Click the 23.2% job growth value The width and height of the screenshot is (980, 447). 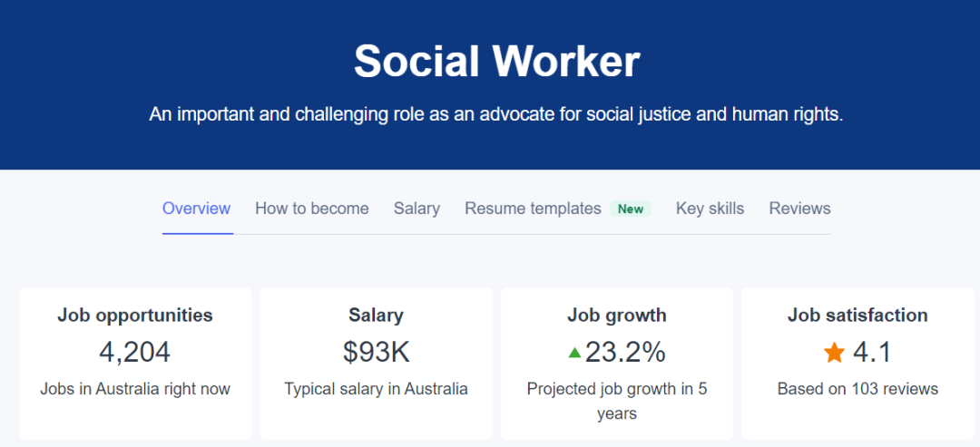click(x=625, y=353)
